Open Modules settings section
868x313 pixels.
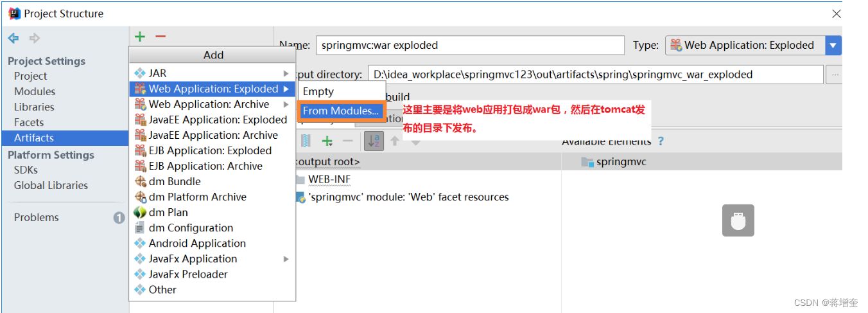point(35,91)
